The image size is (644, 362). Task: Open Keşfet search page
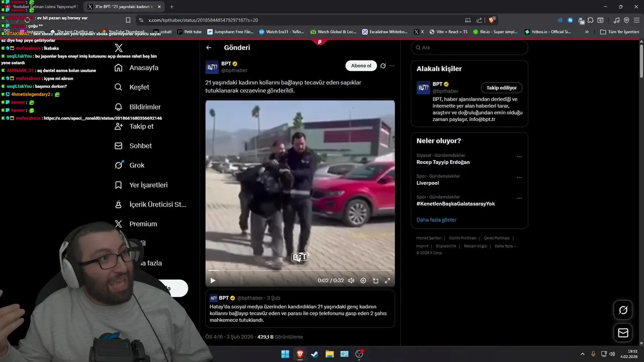click(x=132, y=87)
